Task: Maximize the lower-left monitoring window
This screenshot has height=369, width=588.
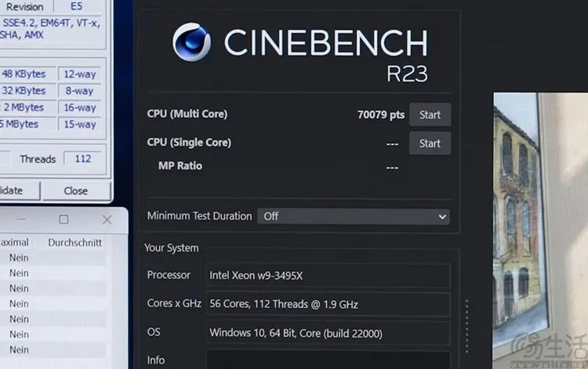Action: [x=64, y=219]
